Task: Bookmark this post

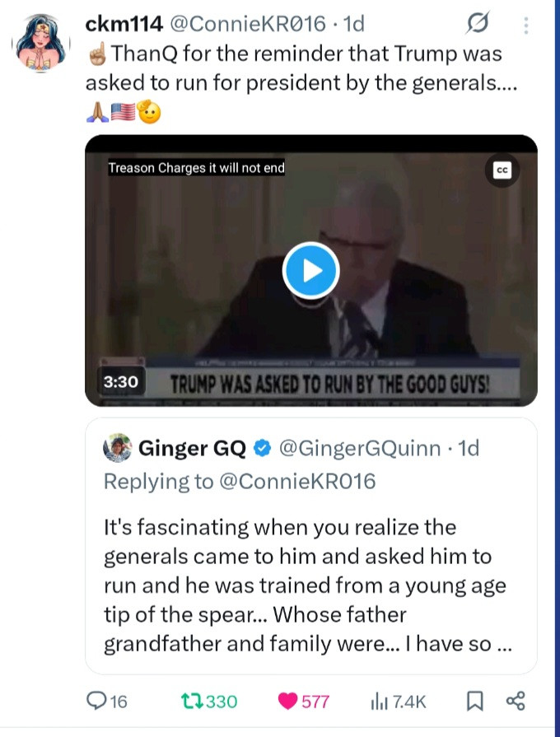Action: (x=475, y=701)
